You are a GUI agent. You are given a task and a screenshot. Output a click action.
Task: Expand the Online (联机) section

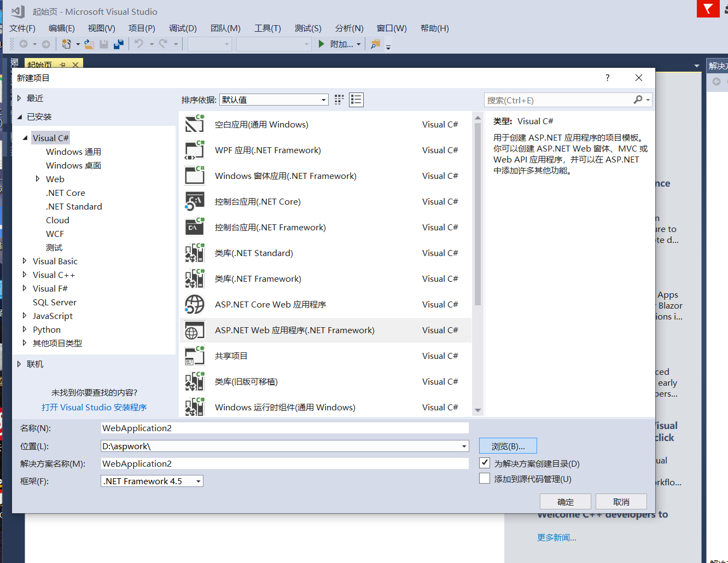[19, 364]
